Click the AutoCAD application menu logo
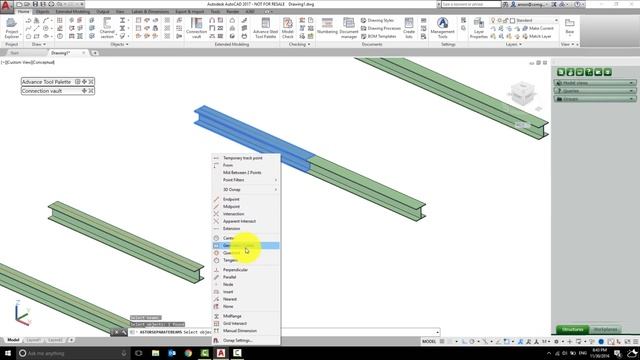 [x=6, y=6]
